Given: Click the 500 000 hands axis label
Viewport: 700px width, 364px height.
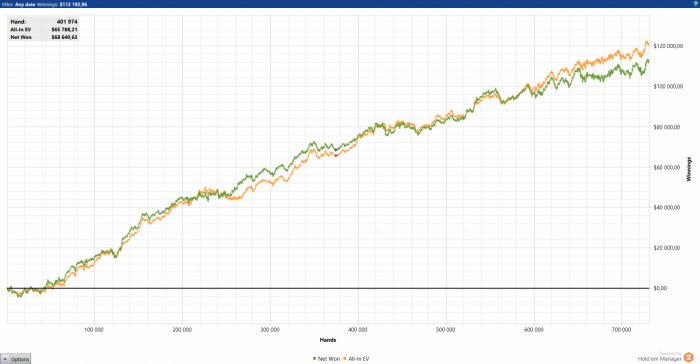Looking at the screenshot, I should point(446,330).
